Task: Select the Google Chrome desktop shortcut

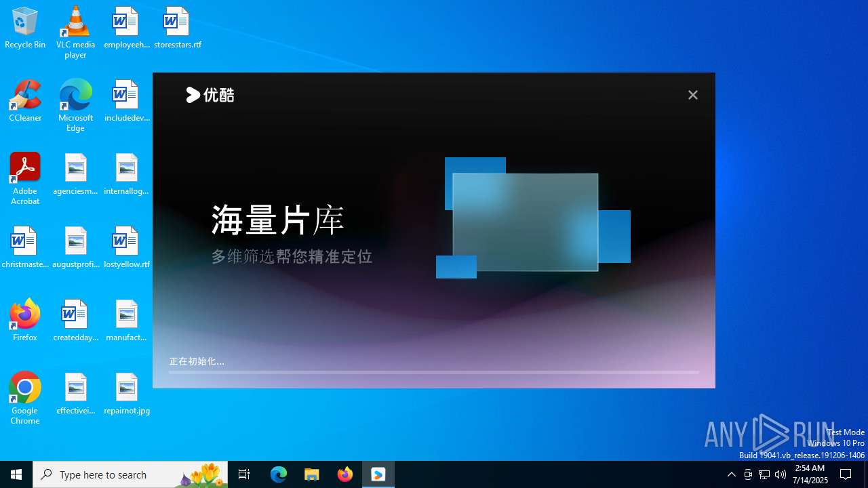Action: (x=25, y=399)
